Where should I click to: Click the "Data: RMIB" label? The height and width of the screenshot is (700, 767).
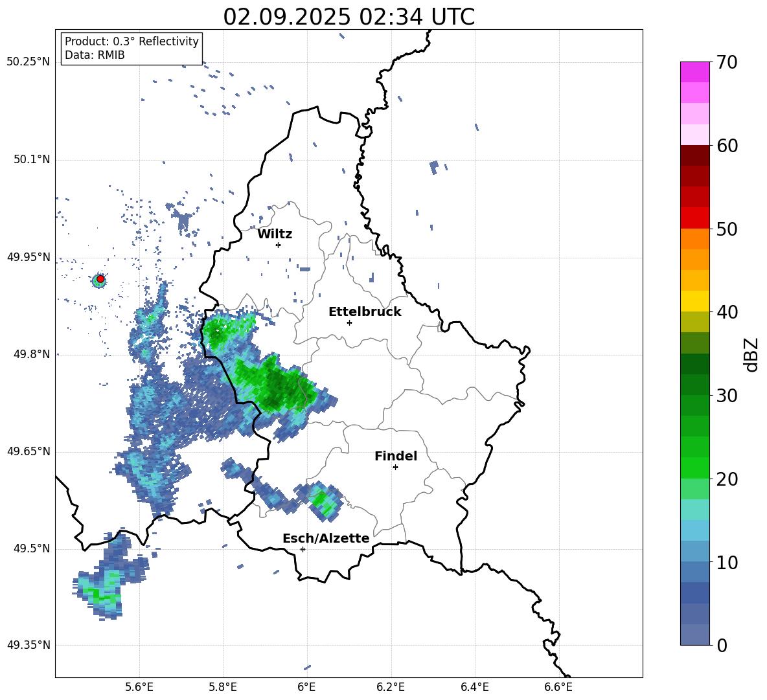(95, 55)
